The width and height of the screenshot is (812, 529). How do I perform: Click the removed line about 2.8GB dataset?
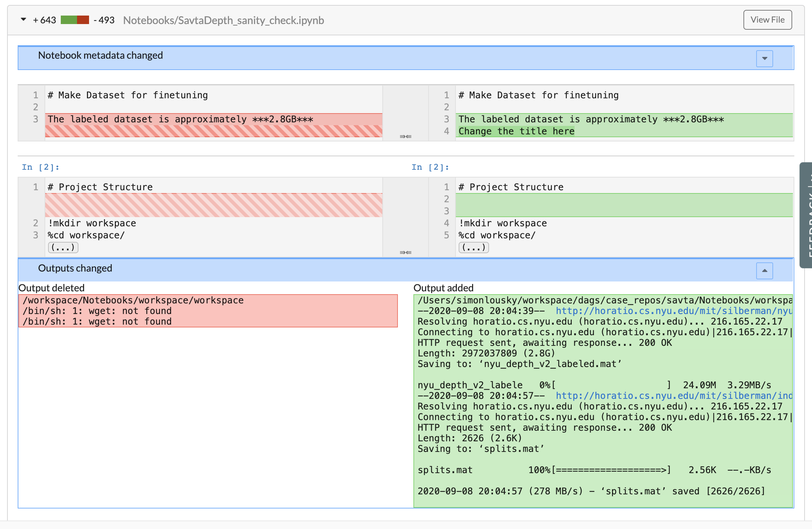pos(180,119)
